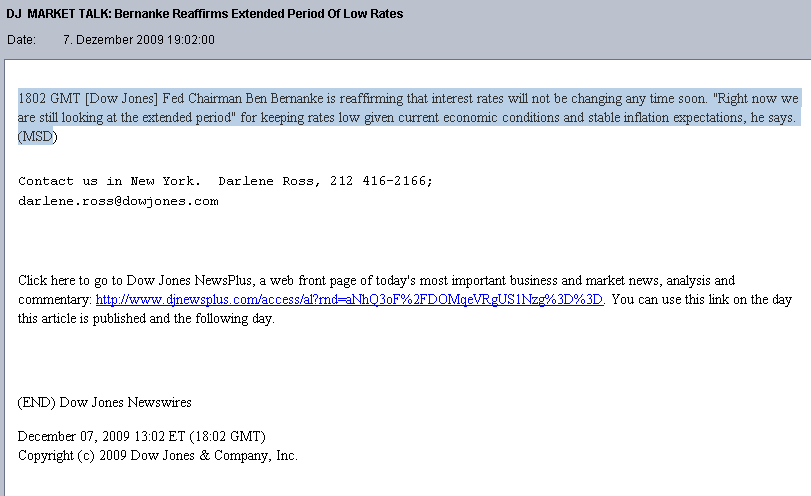
Task: Click the '(MSD)' author initials
Action: [37, 136]
